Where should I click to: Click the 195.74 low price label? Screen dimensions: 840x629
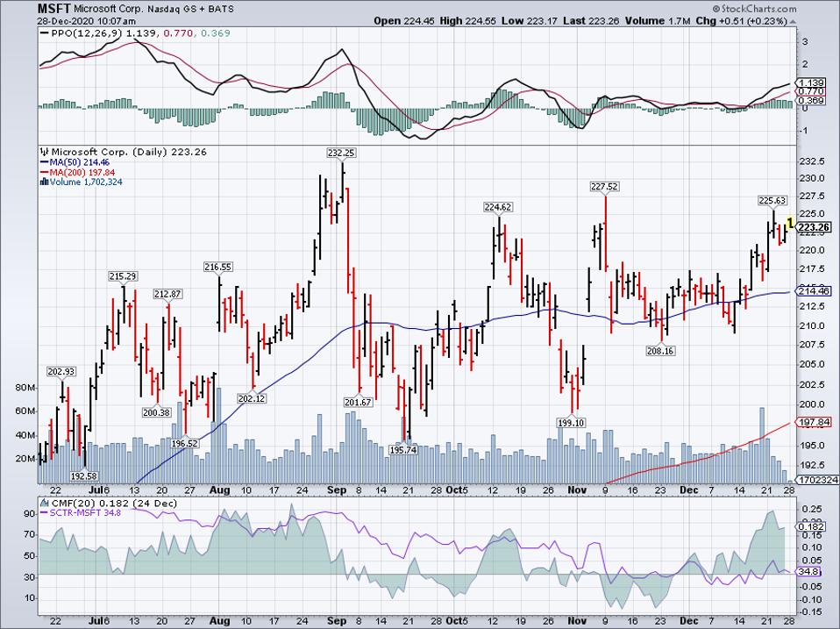[402, 451]
